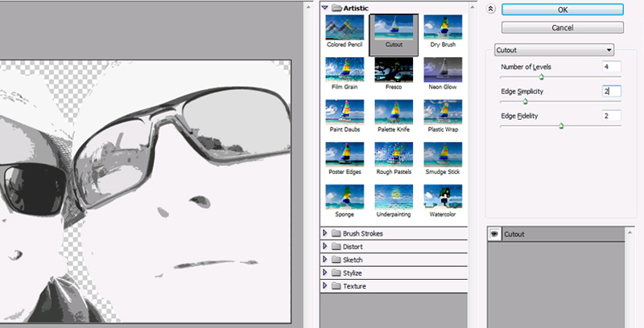Image resolution: width=644 pixels, height=328 pixels.
Task: Choose the Rough Pastels filter thumbnail
Action: [394, 155]
